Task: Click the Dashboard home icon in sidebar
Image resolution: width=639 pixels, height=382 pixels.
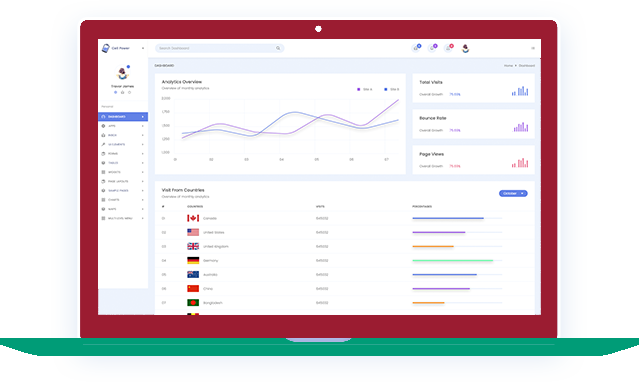Action: 103,117
